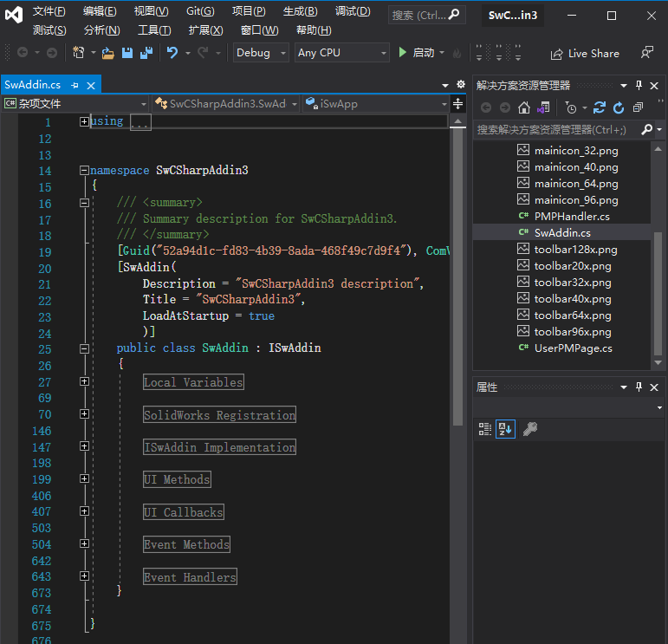Switch views icon in Solution Explorer
668x644 pixels.
point(543,107)
